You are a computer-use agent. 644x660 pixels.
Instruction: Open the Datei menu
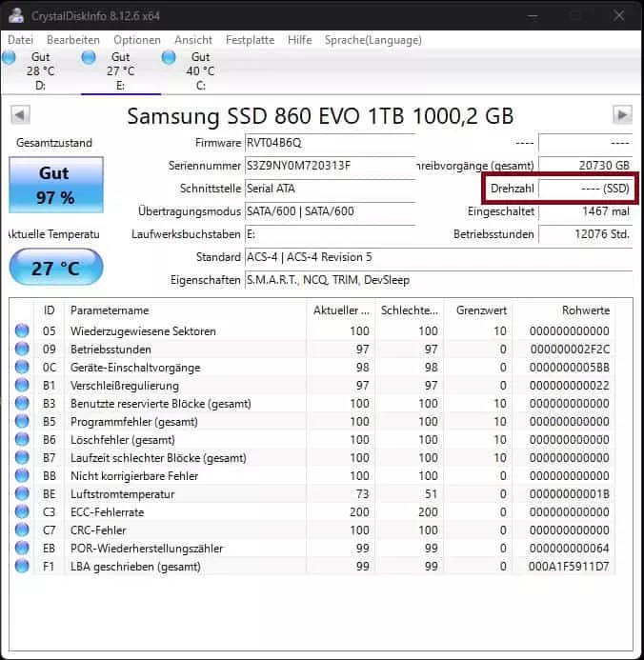(x=20, y=40)
